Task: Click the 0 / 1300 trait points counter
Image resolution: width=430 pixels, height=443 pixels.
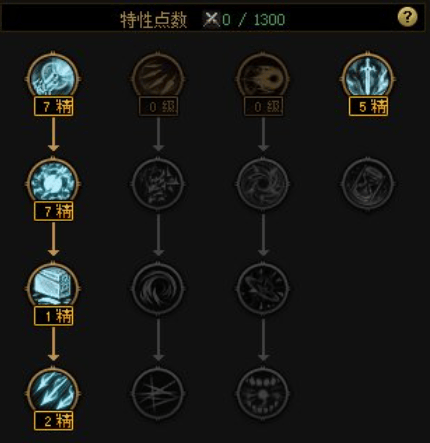Action: [253, 20]
